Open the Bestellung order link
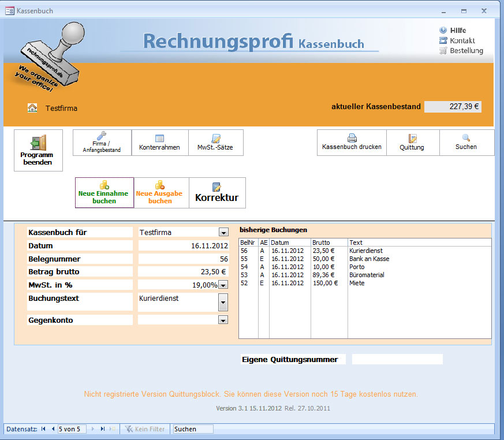The width and height of the screenshot is (504, 440). (466, 50)
